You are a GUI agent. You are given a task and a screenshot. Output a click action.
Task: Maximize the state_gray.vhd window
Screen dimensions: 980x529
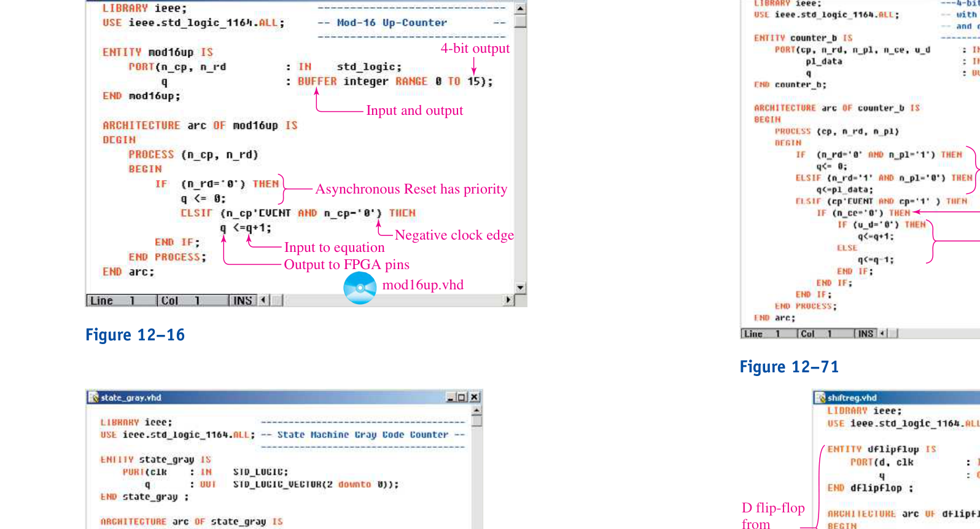click(x=462, y=398)
